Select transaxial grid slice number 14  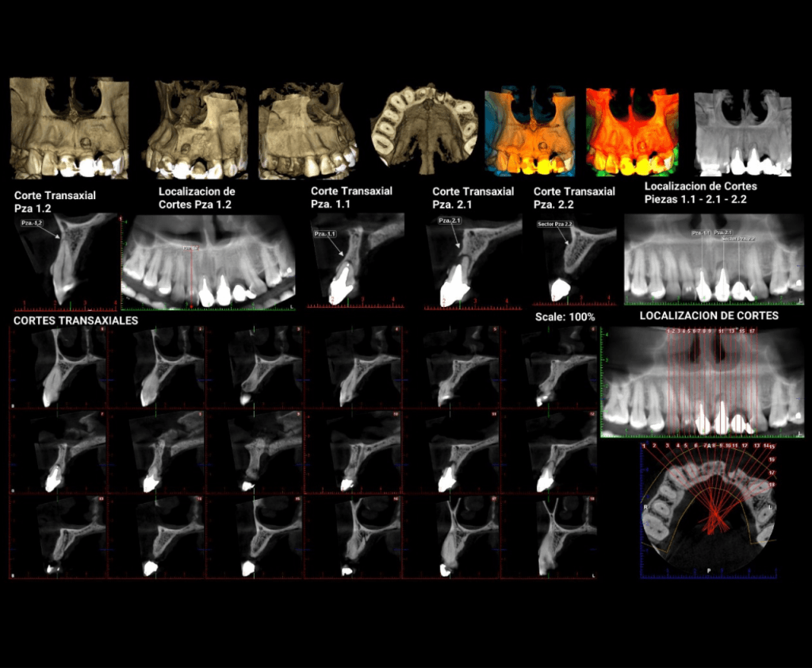157,537
